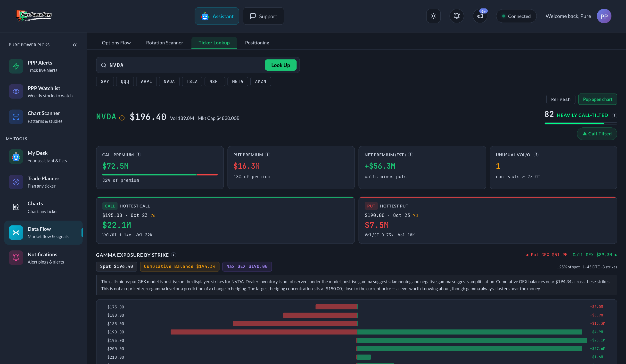Viewport: 626px width, 364px height.
Task: Switch to Positioning tab
Action: pyautogui.click(x=257, y=43)
